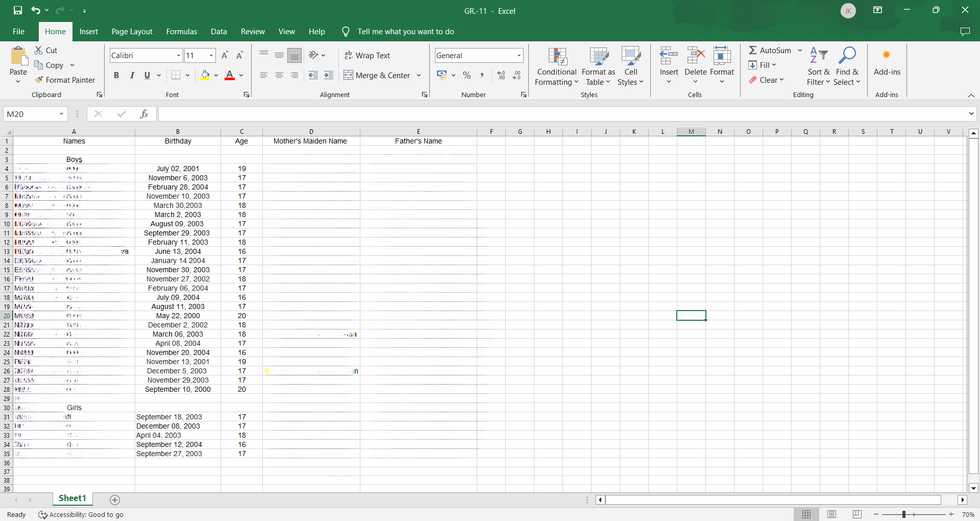The height and width of the screenshot is (521, 980).
Task: Click the zoom slider handle
Action: pos(903,514)
